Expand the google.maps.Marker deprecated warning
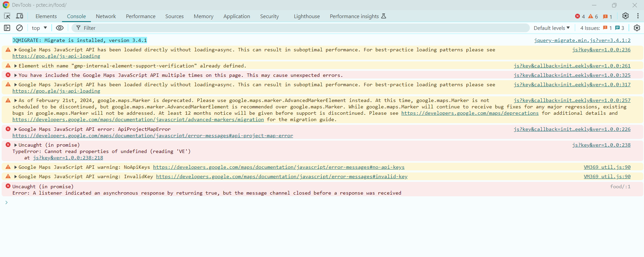This screenshot has width=644, height=257. pyautogui.click(x=15, y=100)
